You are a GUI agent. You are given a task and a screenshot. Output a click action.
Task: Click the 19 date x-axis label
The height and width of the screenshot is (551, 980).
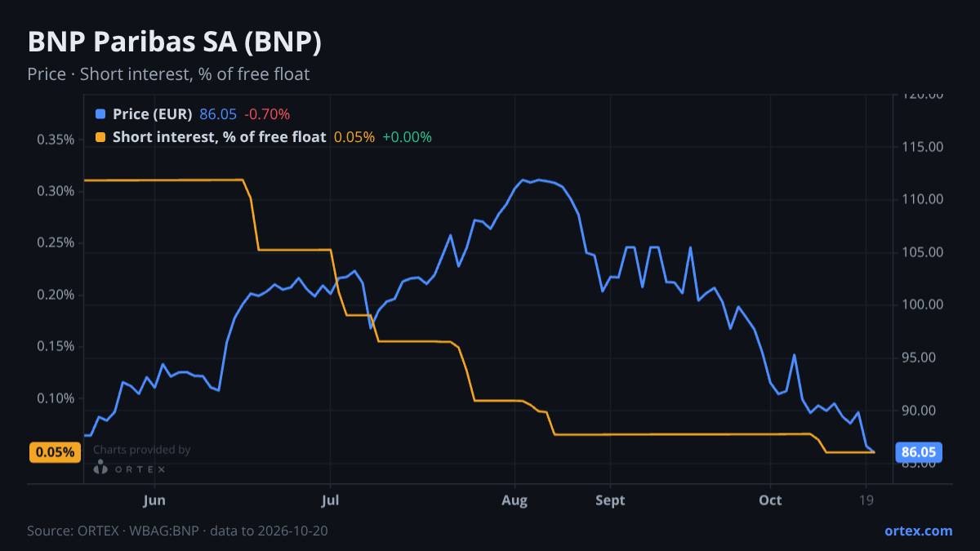coord(866,500)
